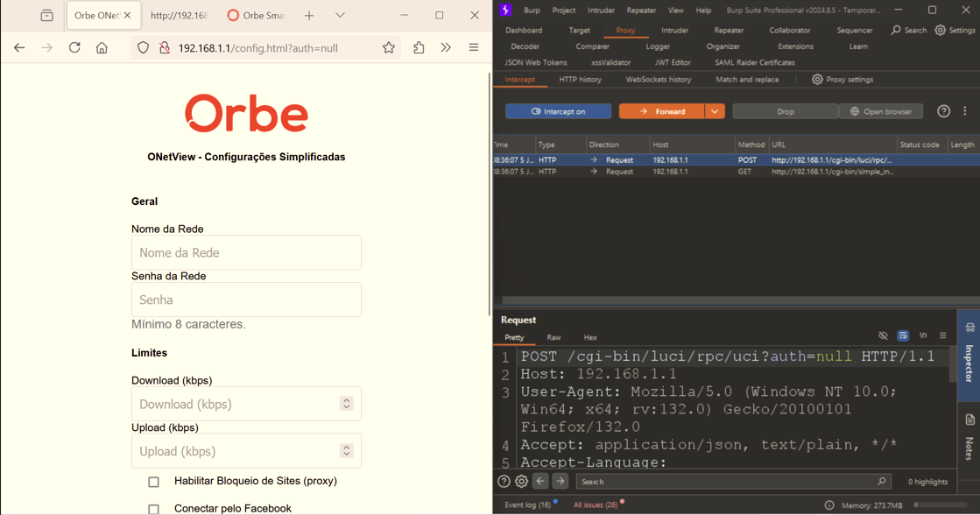Adjust Upload kbps spinner arrows
980x515 pixels.
click(346, 450)
